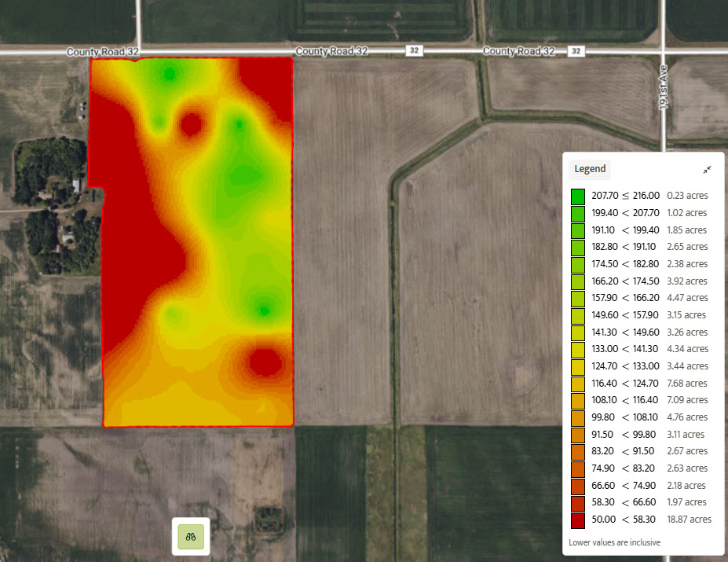Screen dimensions: 728x562
Task: Click the 141.30 < 149.60 yellow swatch
Action: (x=578, y=332)
